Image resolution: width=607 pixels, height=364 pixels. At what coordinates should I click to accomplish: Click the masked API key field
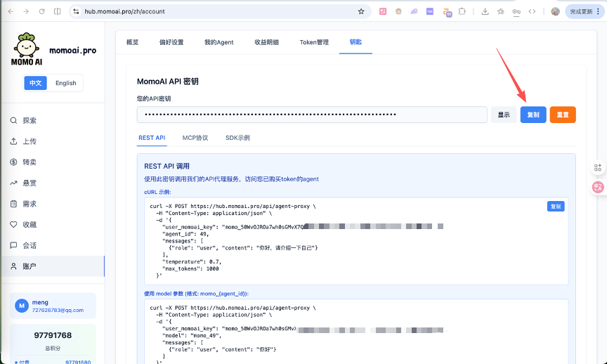tap(311, 115)
